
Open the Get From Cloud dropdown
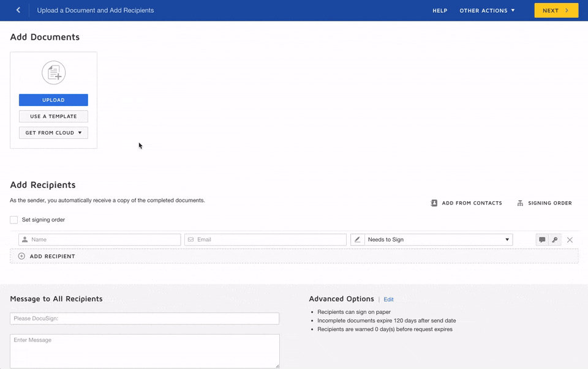(53, 133)
